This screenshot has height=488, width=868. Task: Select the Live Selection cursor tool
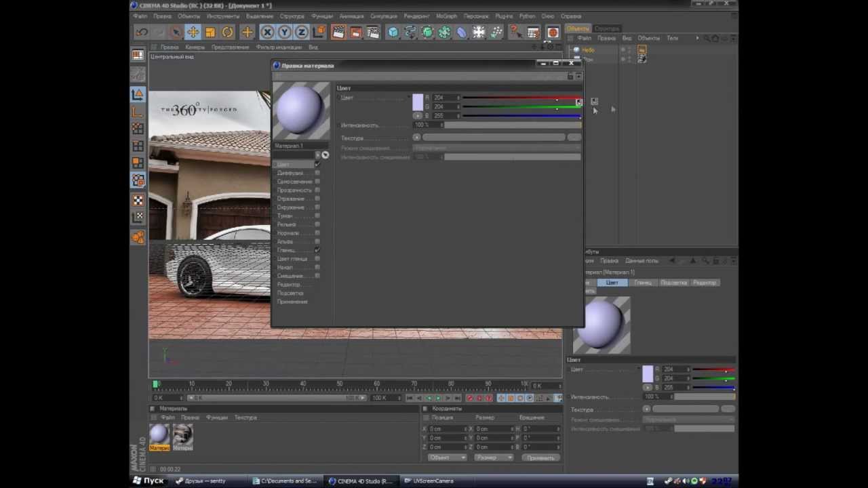[x=176, y=32]
